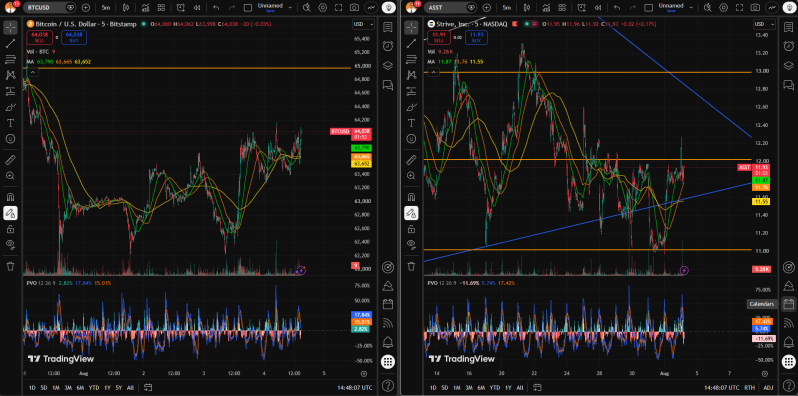
Task: Toggle lock all drawings in BTCUSD window
Action: click(10, 229)
